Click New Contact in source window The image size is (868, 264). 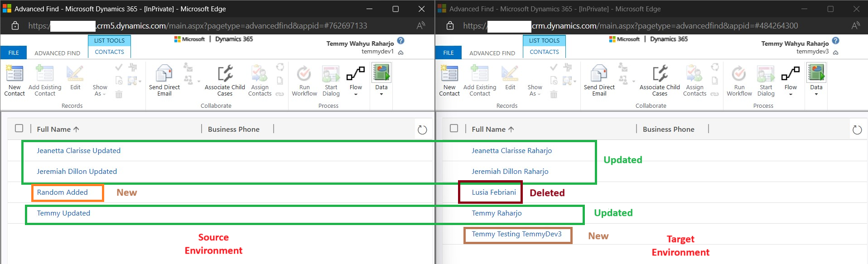coord(14,81)
